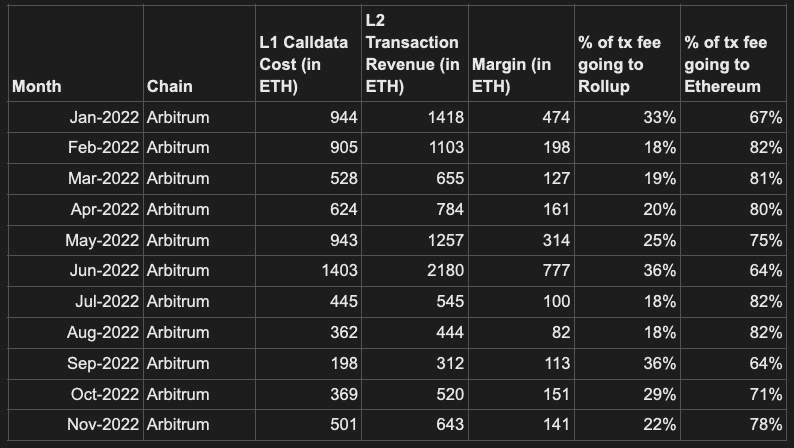Click the Month column header
Screen dimensions: 794x448
37,87
